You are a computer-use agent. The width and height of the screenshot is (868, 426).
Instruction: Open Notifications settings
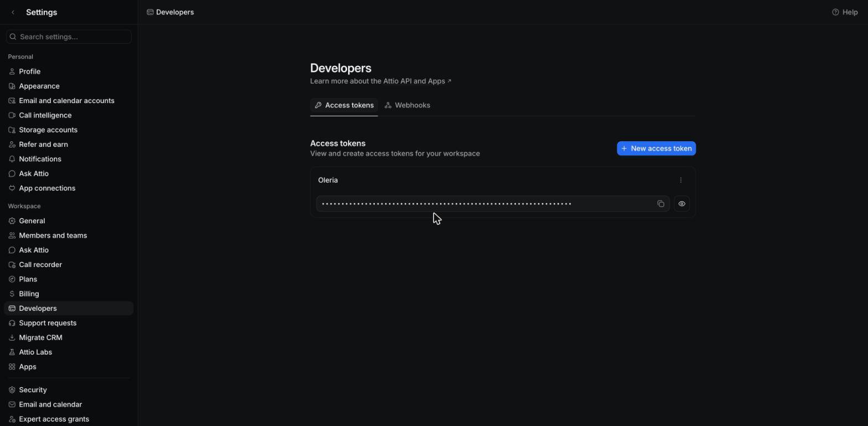click(69, 159)
